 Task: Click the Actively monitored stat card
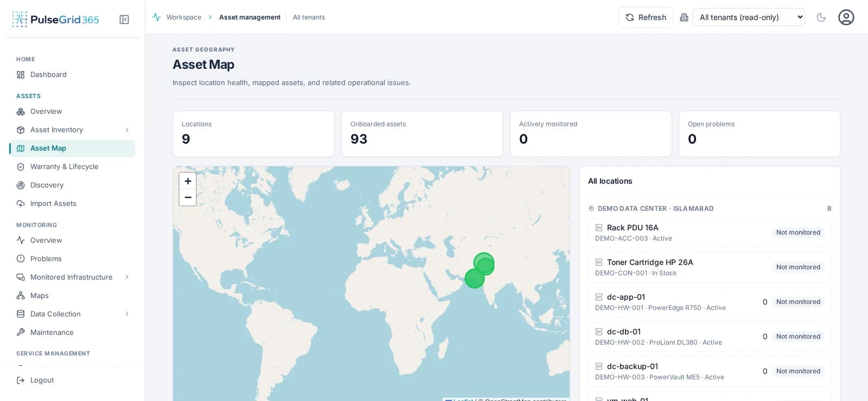click(591, 134)
